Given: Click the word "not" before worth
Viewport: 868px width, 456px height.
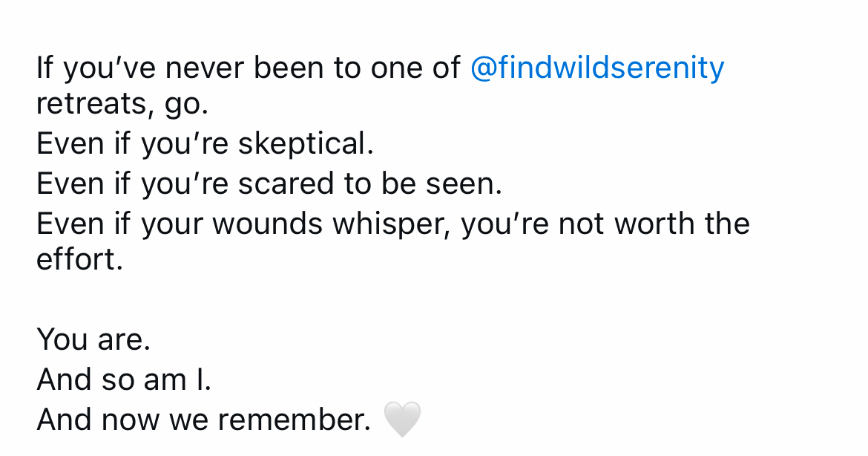Looking at the screenshot, I should pyautogui.click(x=579, y=224).
